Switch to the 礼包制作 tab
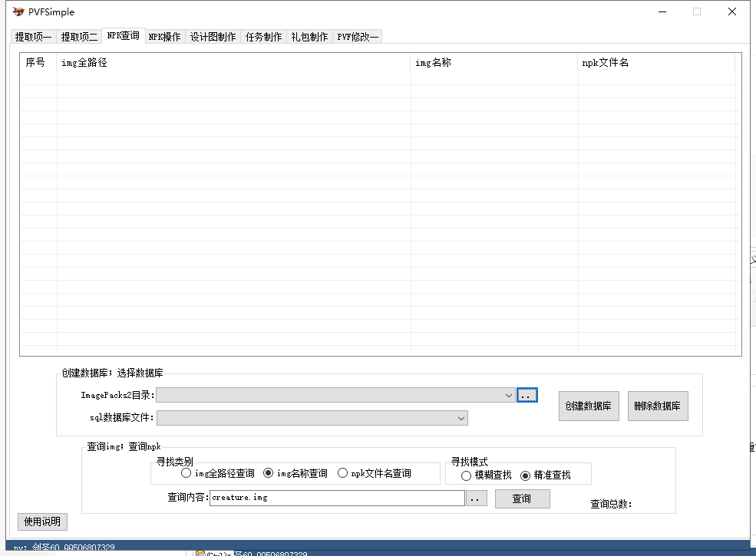756x556 pixels. [309, 37]
